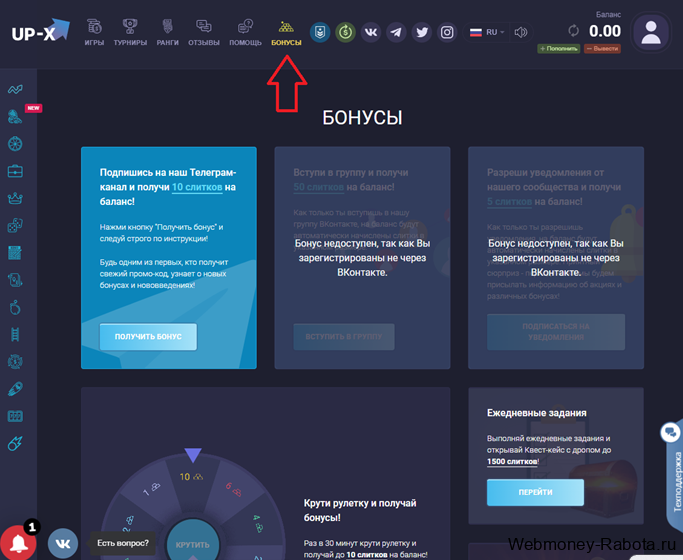
Task: Click the 0.00 balance value
Action: tap(605, 31)
